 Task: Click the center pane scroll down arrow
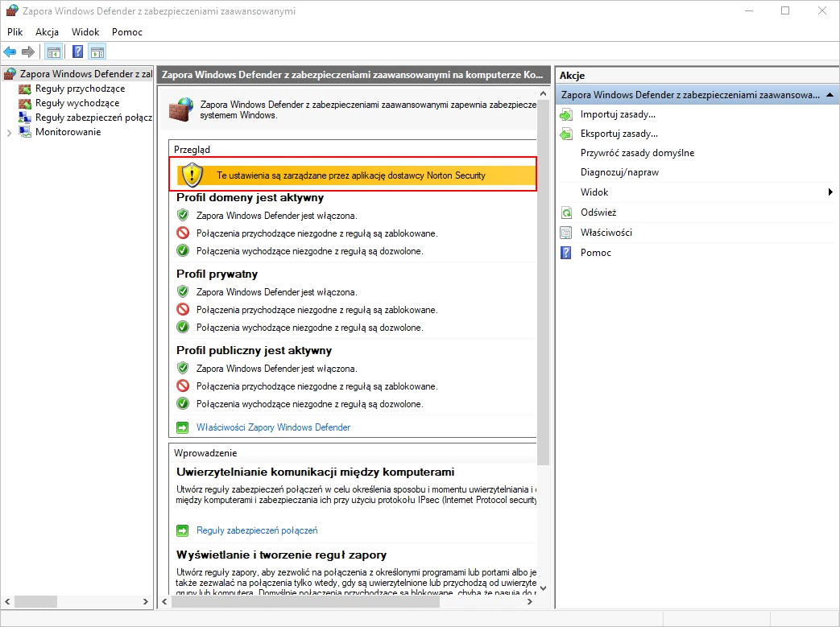coord(543,588)
